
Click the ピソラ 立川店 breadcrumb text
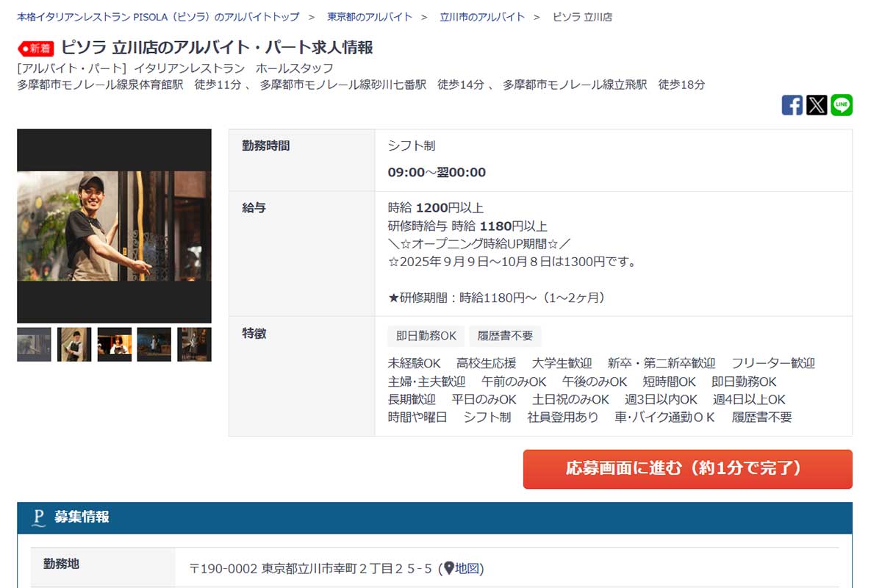click(582, 16)
